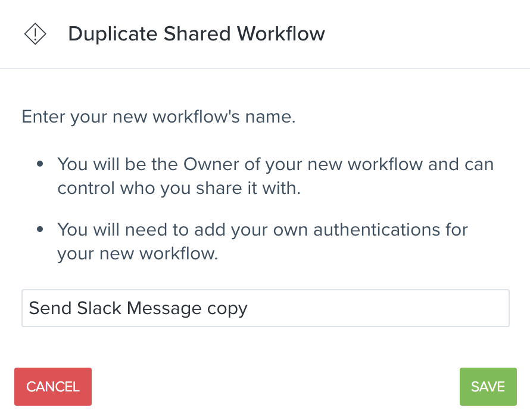530x420 pixels.
Task: Click the word 'Workflow' in dialog title
Action: tap(281, 34)
